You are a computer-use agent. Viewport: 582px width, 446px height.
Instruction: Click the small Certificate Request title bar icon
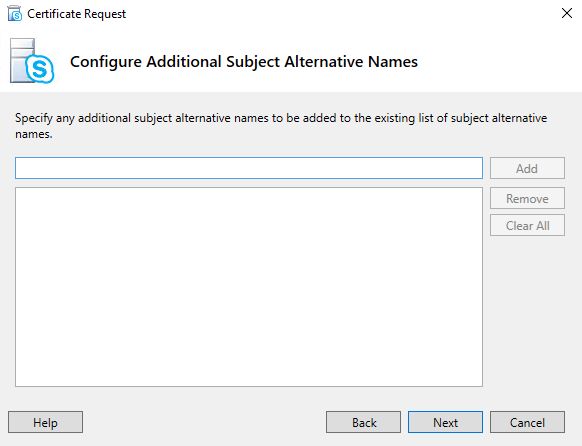click(15, 13)
